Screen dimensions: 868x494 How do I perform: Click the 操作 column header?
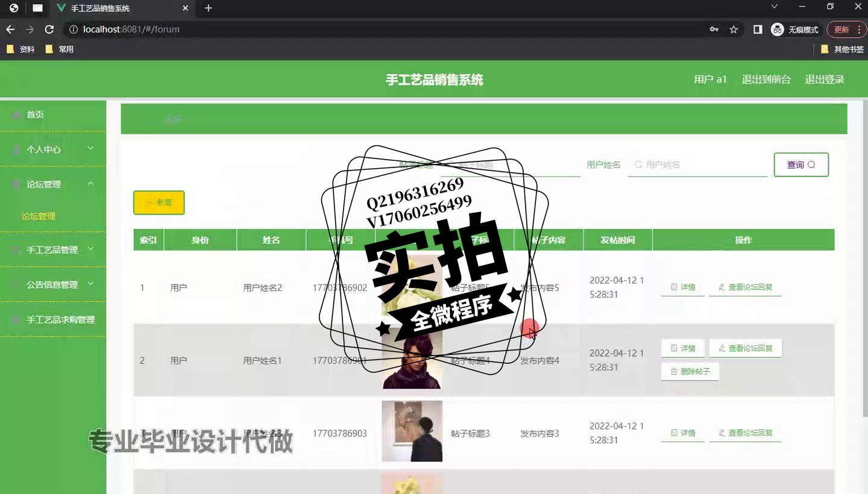point(743,240)
